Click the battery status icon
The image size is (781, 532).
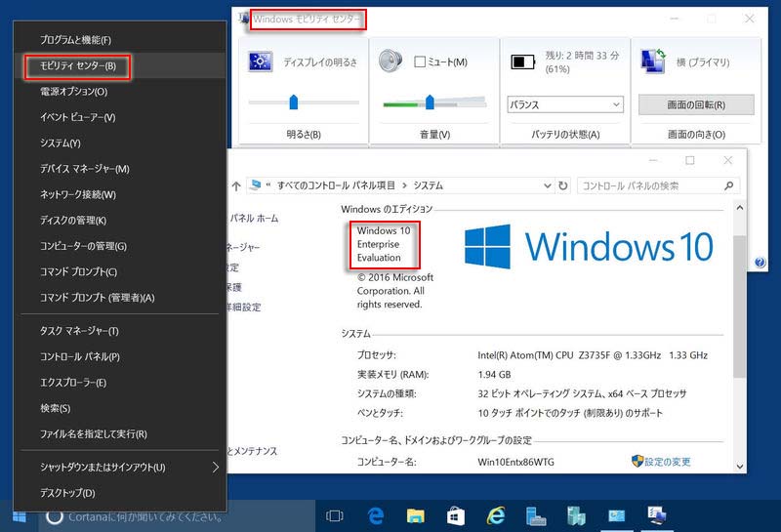pos(523,61)
